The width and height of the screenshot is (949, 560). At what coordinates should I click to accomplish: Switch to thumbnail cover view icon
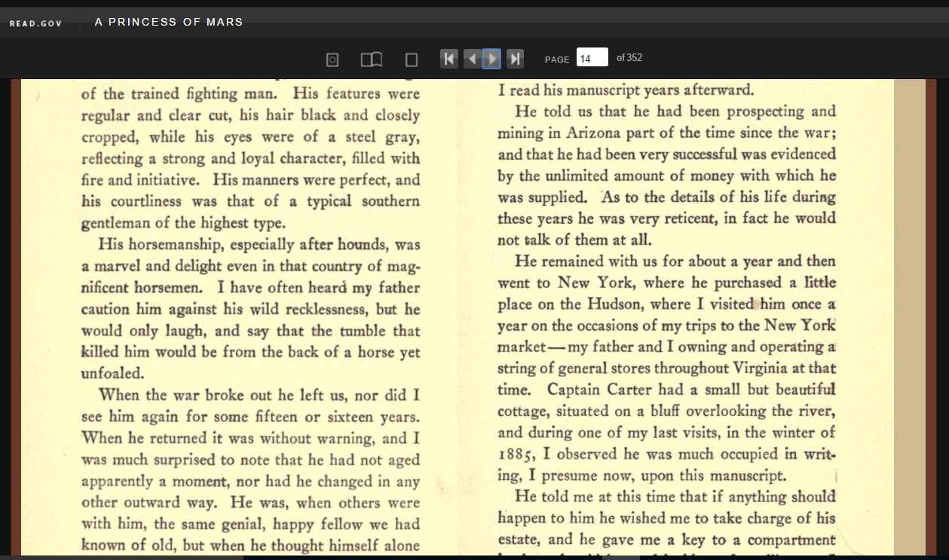point(332,60)
